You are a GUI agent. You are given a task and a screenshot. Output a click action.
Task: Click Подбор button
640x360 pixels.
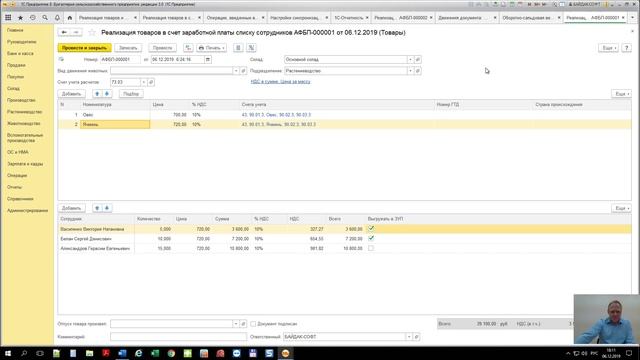[131, 94]
